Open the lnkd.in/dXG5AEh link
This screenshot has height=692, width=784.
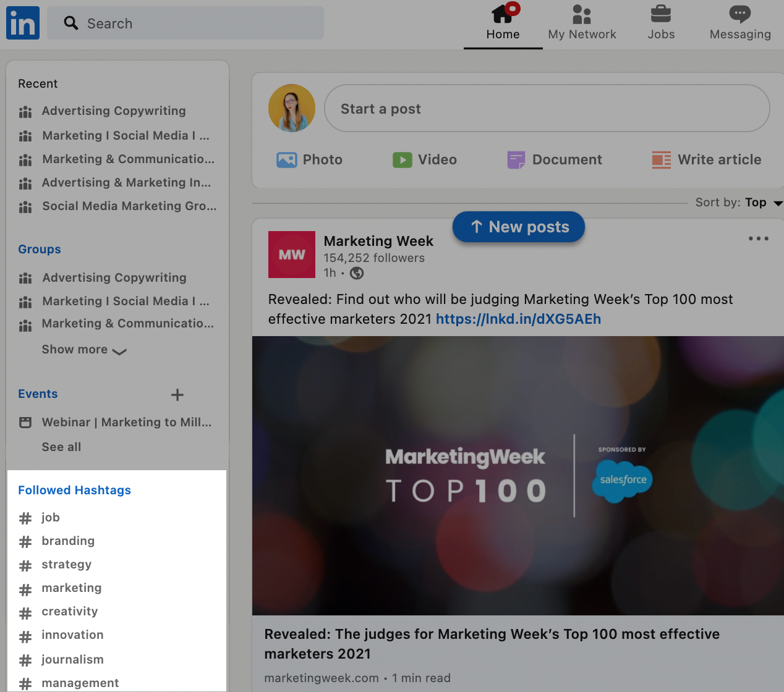pyautogui.click(x=518, y=319)
